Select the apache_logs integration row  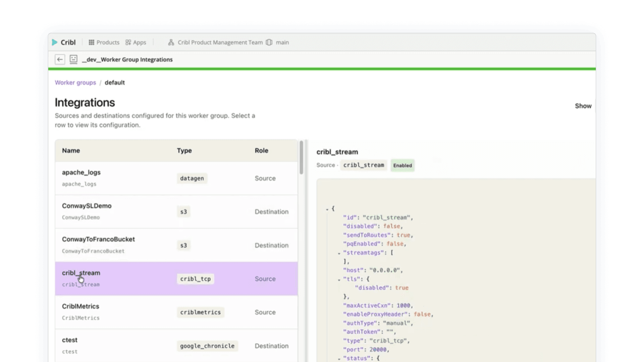[176, 178]
